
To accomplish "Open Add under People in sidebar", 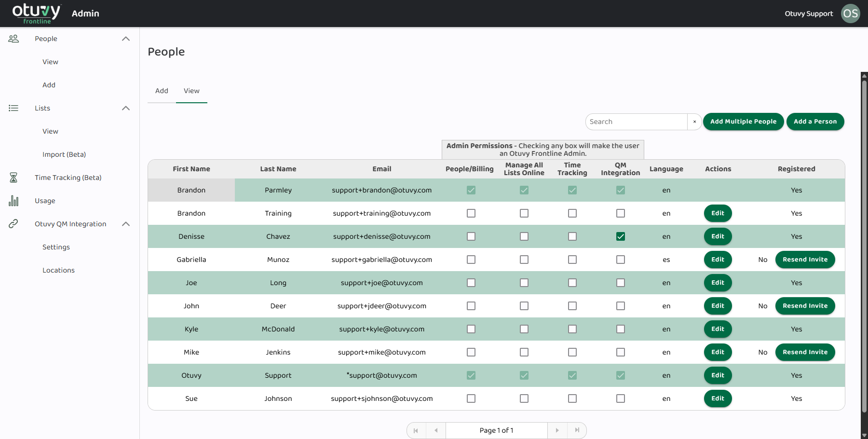I will [x=49, y=85].
